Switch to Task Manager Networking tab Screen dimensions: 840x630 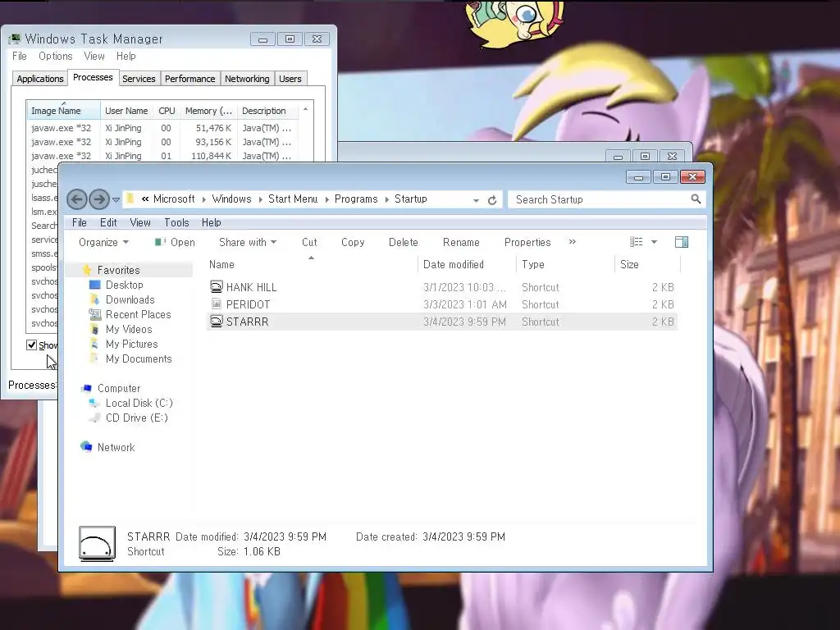(x=247, y=79)
